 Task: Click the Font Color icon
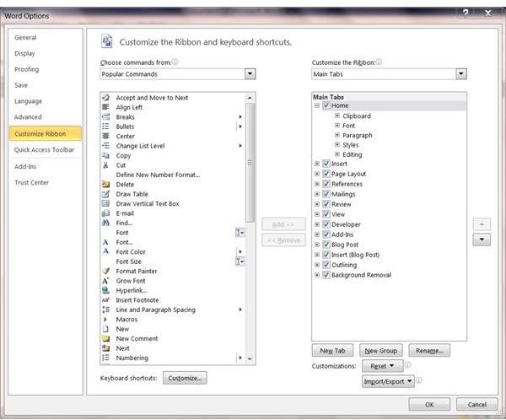click(x=106, y=251)
